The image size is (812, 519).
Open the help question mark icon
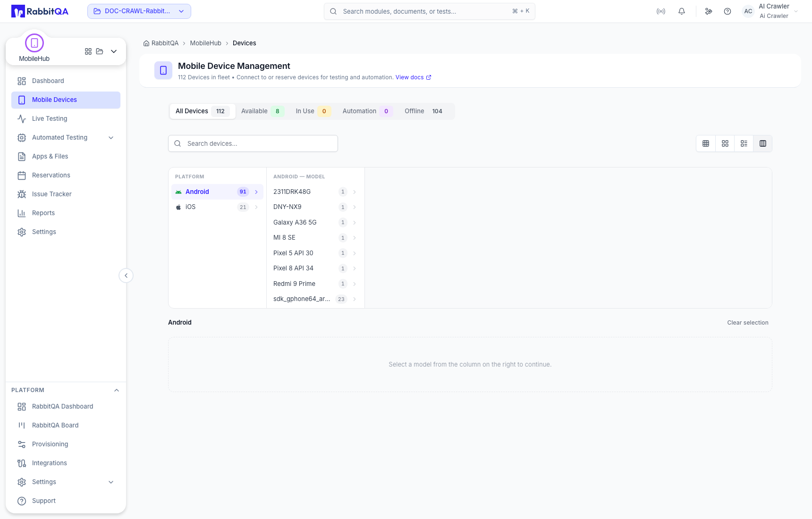[x=727, y=11]
